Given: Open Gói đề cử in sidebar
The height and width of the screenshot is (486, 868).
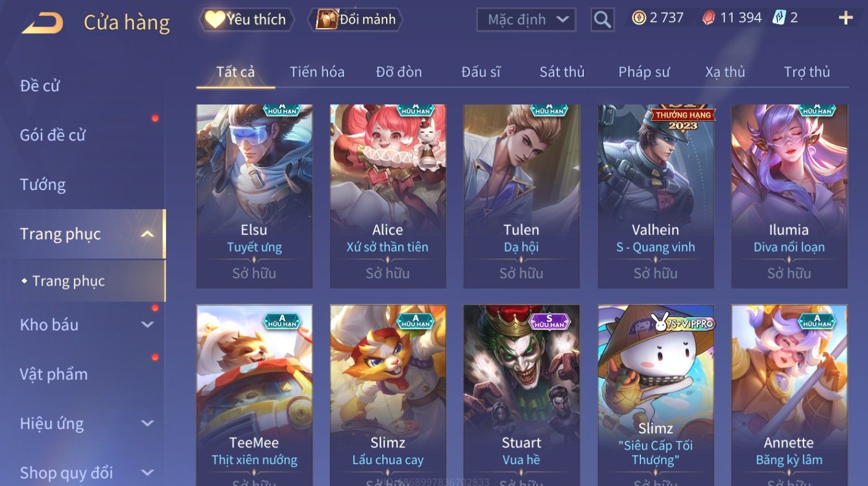Looking at the screenshot, I should tap(52, 135).
